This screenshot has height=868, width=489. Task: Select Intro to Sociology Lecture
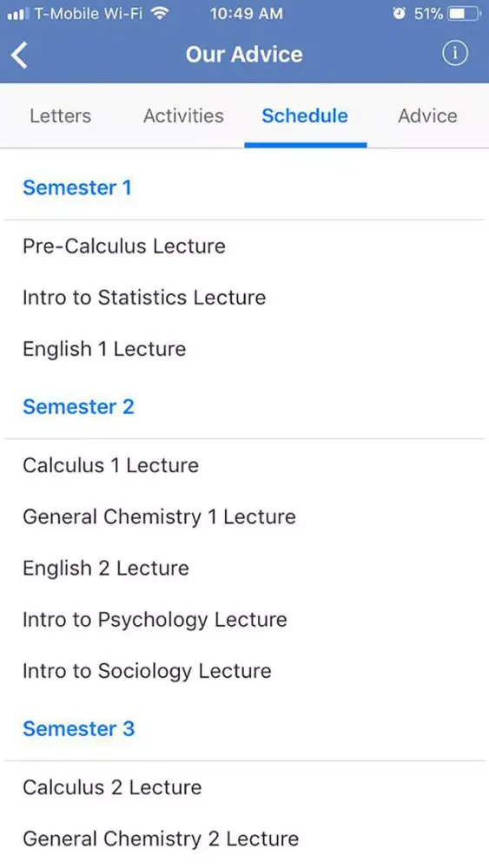[147, 671]
